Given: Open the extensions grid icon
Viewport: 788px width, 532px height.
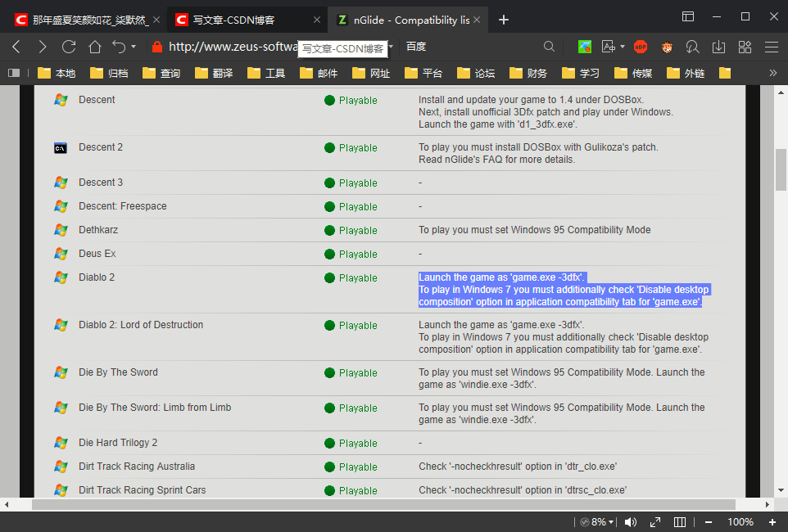Looking at the screenshot, I should click(745, 47).
